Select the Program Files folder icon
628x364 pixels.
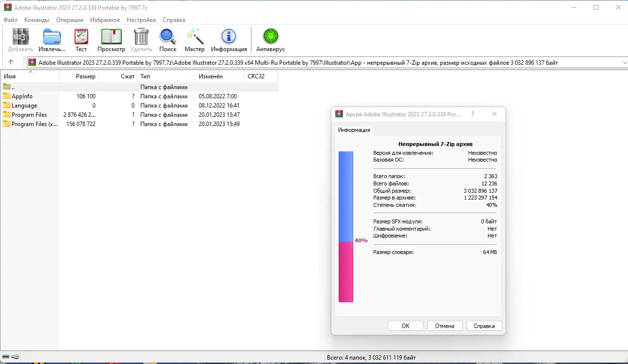7,115
